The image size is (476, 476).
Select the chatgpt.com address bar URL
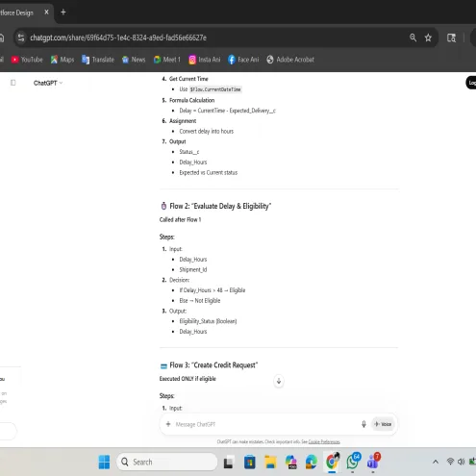pyautogui.click(x=118, y=38)
